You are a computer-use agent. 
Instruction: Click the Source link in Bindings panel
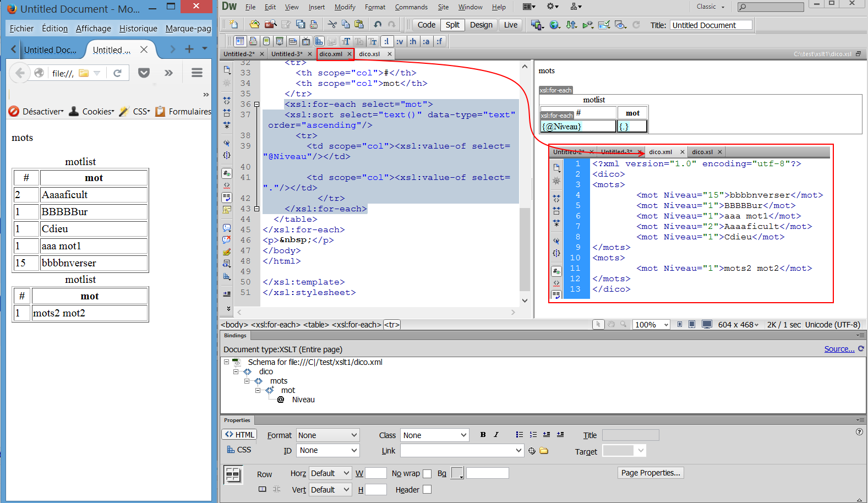(x=839, y=349)
